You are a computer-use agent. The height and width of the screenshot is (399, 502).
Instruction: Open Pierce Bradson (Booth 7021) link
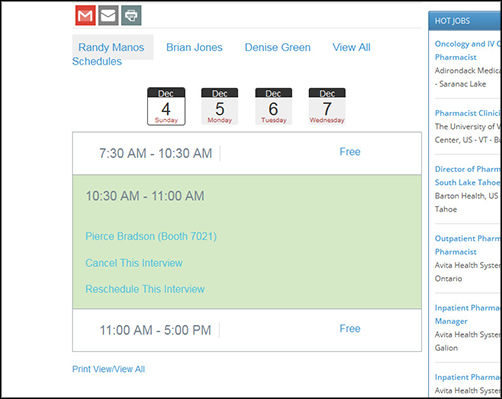[151, 236]
